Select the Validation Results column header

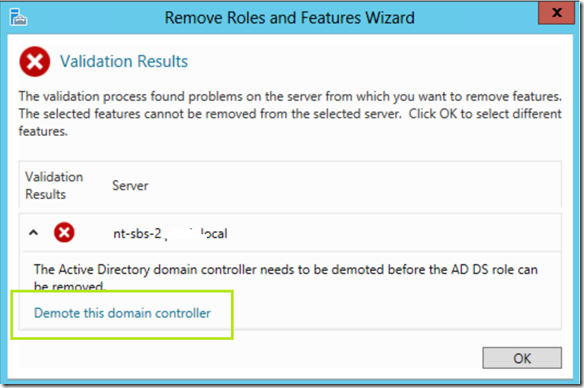54,185
